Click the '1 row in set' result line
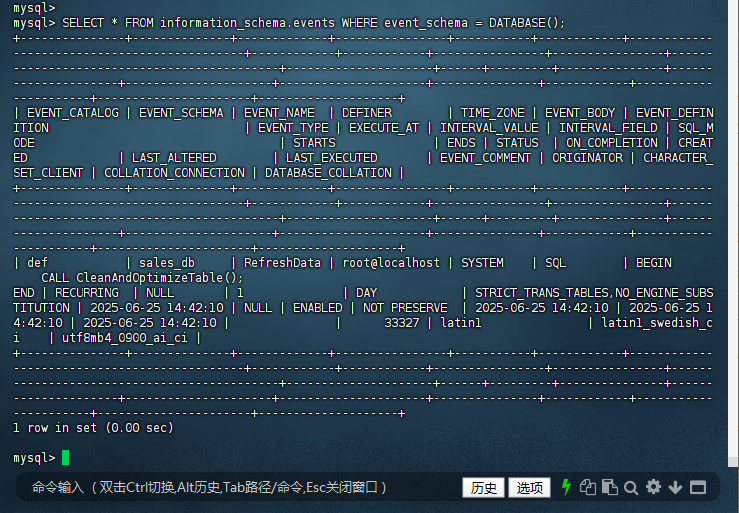This screenshot has width=739, height=513. tap(93, 428)
